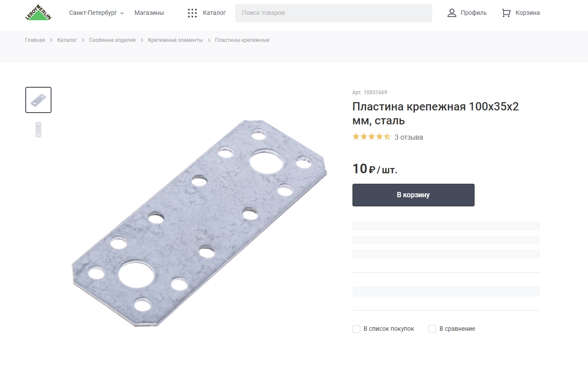Click the star rating icons
Screen dimensions: 588x384
coord(371,137)
